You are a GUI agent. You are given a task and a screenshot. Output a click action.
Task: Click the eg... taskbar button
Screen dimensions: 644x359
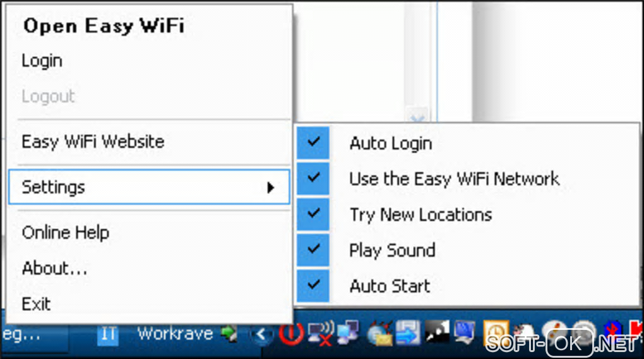35,335
